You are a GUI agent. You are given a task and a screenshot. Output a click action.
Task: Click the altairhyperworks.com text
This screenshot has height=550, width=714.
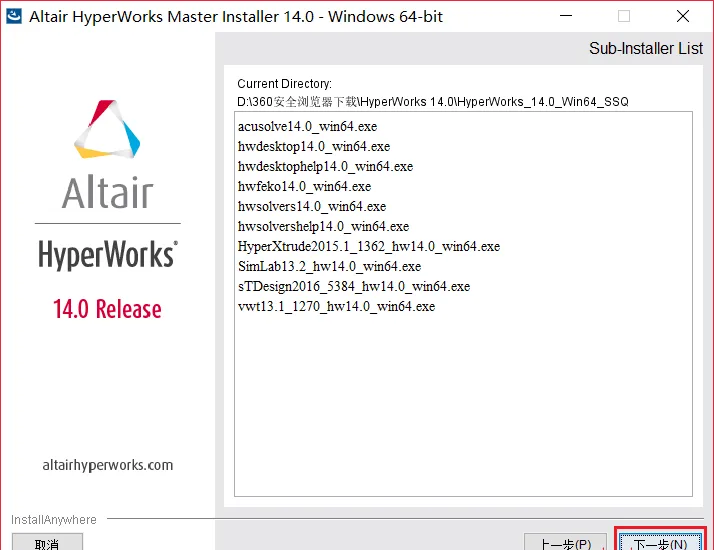click(107, 465)
